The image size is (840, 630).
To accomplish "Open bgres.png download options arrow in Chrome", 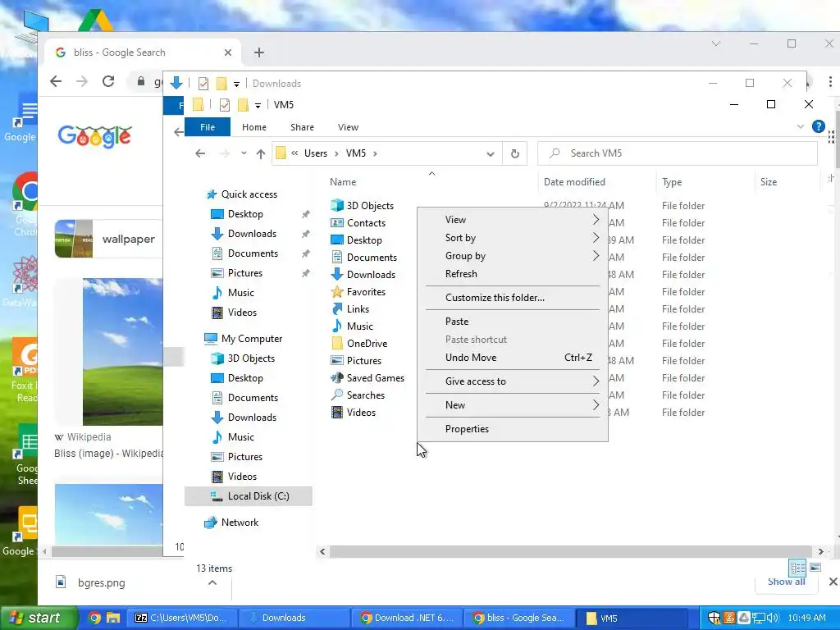I will [x=212, y=582].
